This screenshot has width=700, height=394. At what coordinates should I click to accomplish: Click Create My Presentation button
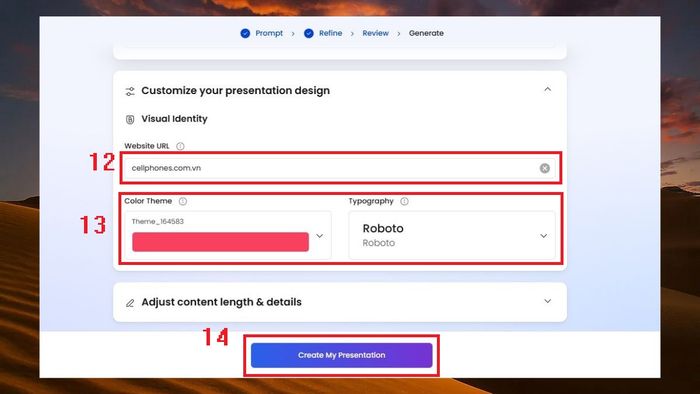(x=342, y=355)
